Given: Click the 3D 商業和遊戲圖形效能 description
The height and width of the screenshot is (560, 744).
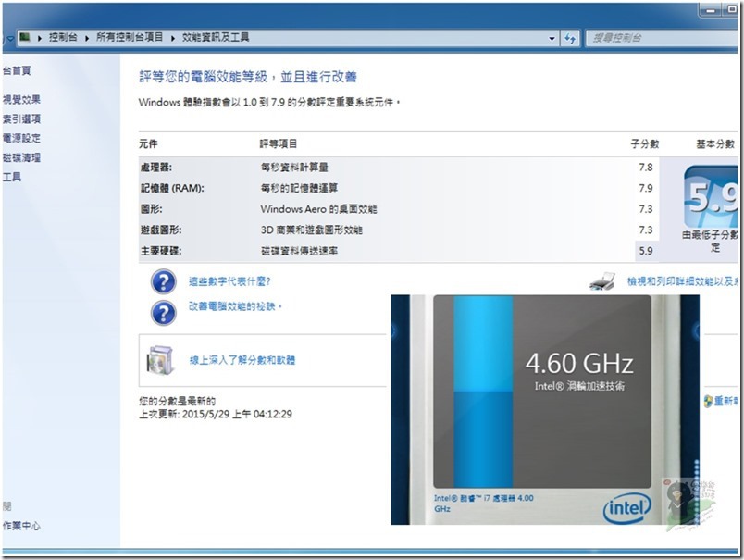Looking at the screenshot, I should tap(311, 230).
